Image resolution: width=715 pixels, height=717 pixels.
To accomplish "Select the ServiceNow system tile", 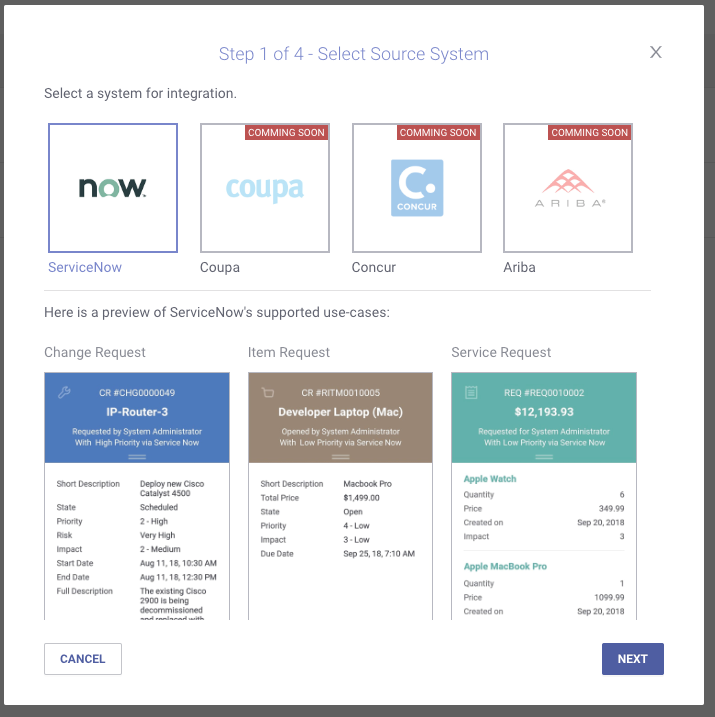I will pyautogui.click(x=113, y=188).
